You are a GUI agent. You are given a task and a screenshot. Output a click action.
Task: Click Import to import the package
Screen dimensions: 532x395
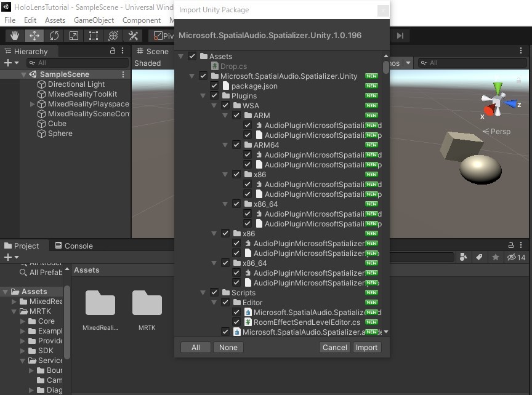click(x=366, y=347)
